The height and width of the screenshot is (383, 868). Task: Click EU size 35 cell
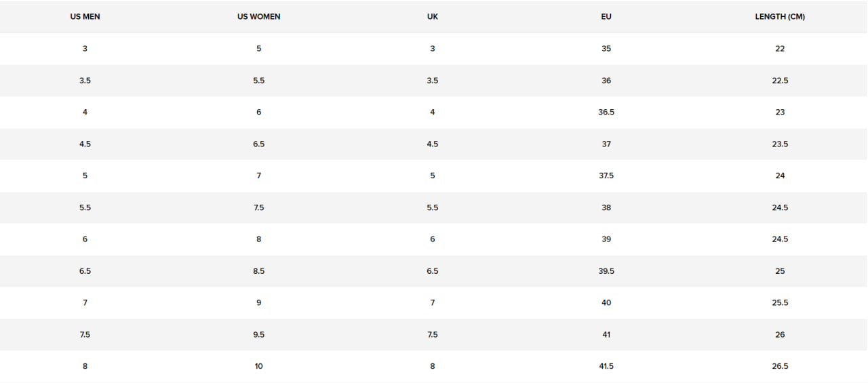click(x=606, y=49)
